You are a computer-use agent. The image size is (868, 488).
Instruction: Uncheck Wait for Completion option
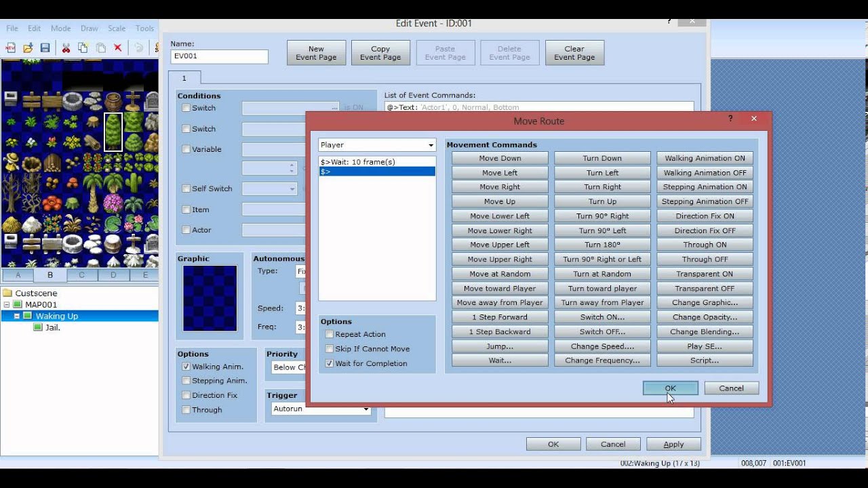pos(330,363)
